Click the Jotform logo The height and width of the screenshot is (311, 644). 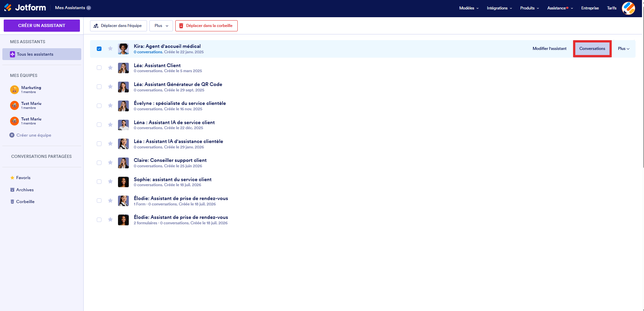coord(25,7)
